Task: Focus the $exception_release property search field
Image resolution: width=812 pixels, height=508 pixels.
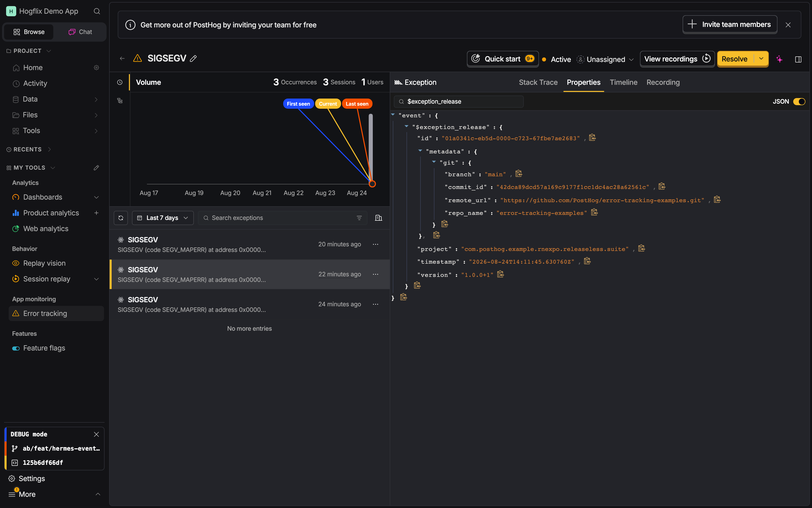Action: click(x=459, y=101)
